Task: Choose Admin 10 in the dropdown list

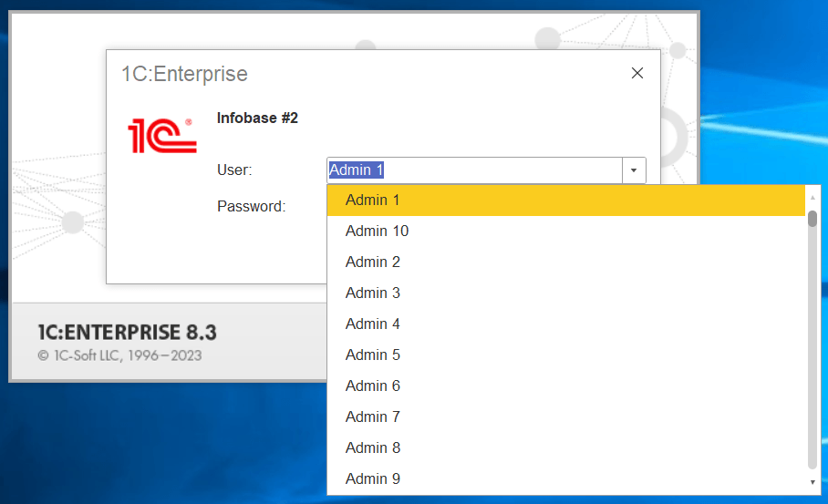Action: pos(377,231)
